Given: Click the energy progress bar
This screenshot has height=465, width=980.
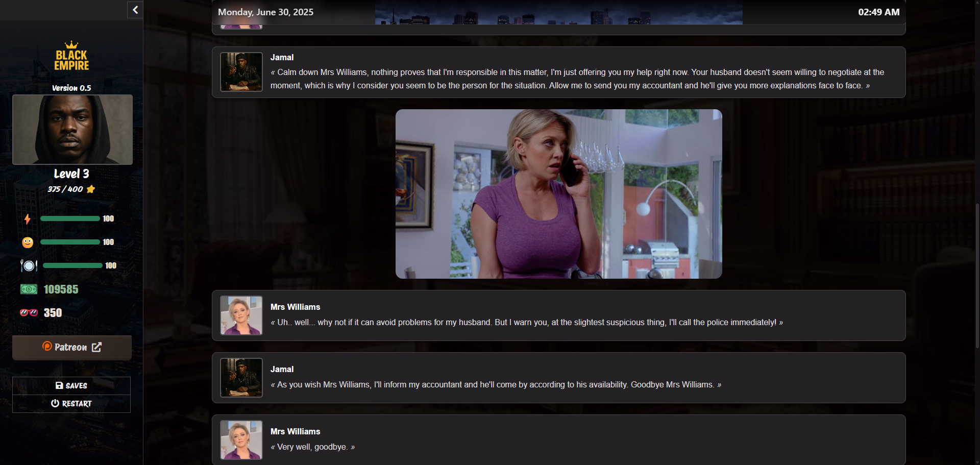Looking at the screenshot, I should [x=70, y=218].
